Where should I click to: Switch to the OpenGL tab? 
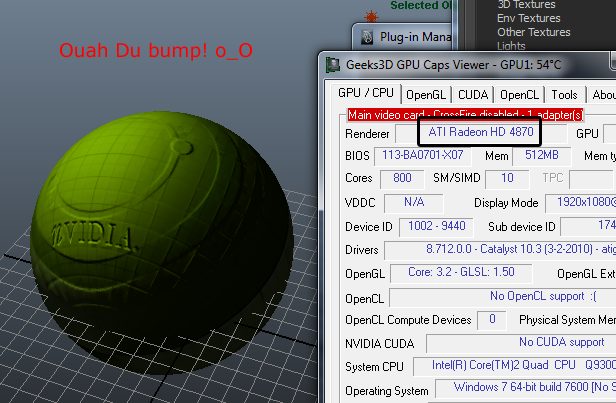click(x=426, y=95)
